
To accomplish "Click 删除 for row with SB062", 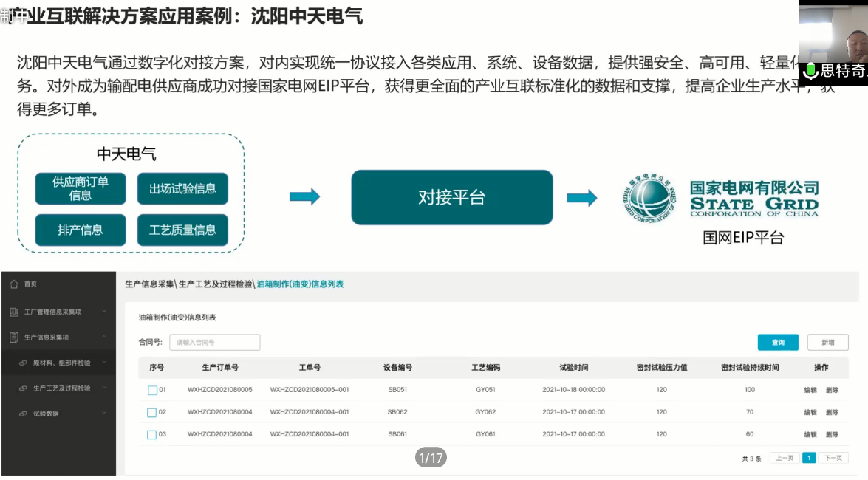I will pyautogui.click(x=832, y=413).
